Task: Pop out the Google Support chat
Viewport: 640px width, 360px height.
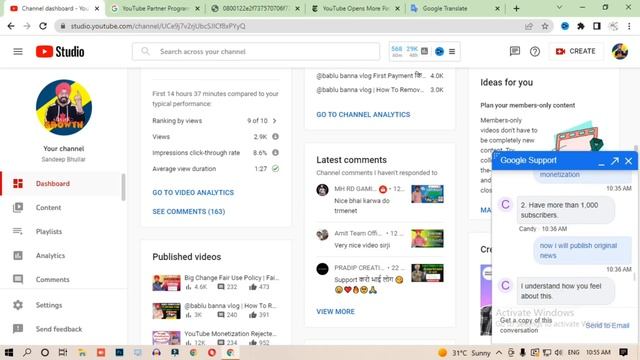Action: 615,161
